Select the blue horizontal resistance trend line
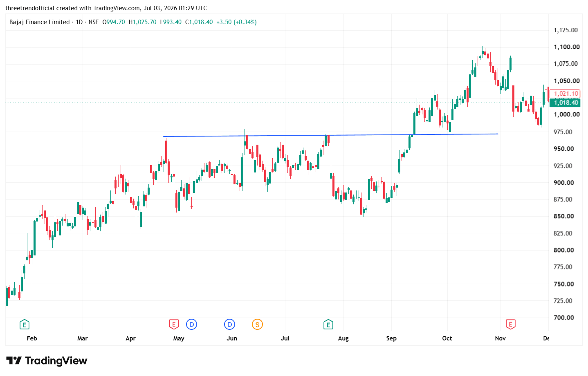 [x=330, y=135]
